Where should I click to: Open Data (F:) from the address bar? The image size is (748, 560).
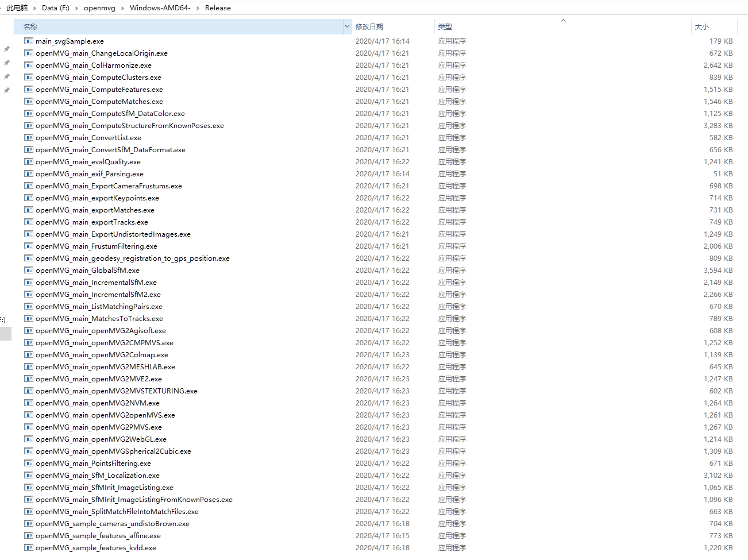pos(55,8)
